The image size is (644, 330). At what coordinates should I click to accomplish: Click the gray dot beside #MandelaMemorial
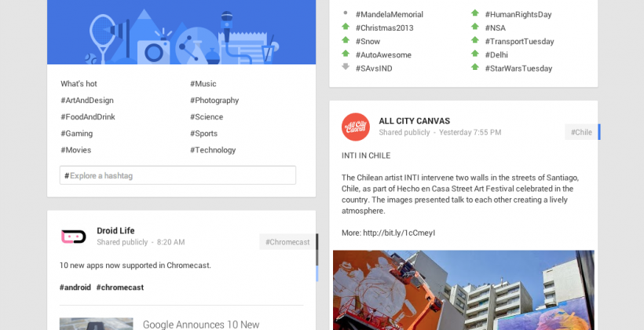[x=346, y=13]
